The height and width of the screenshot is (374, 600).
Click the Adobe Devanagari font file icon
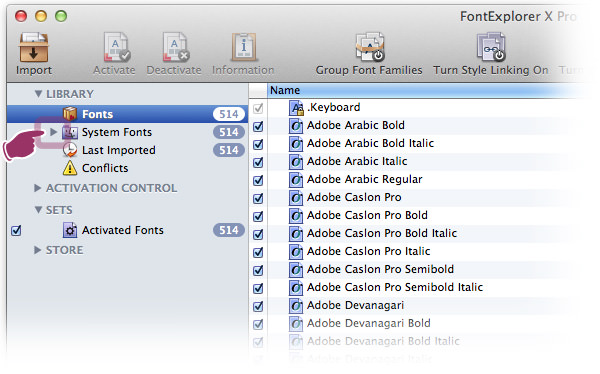(295, 305)
